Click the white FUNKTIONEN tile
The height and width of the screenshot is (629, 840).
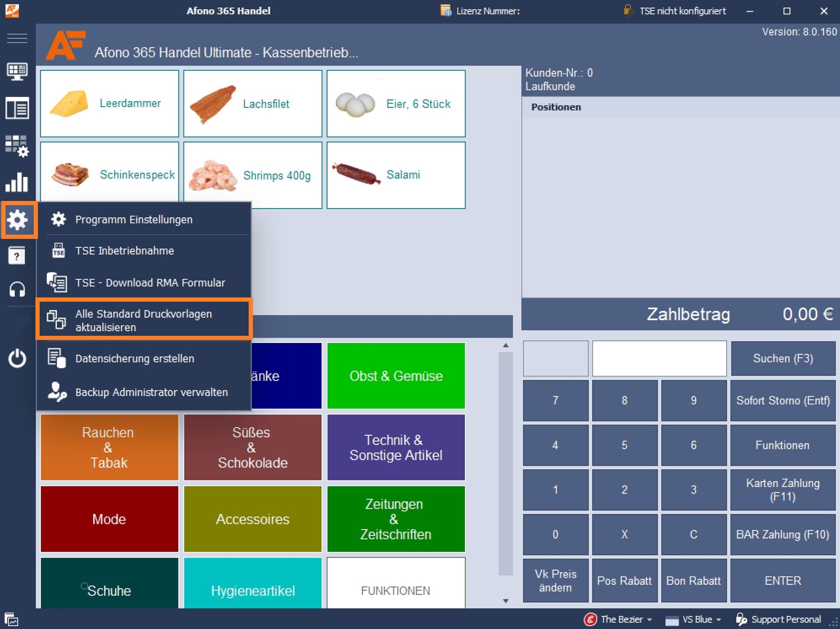[x=396, y=583]
